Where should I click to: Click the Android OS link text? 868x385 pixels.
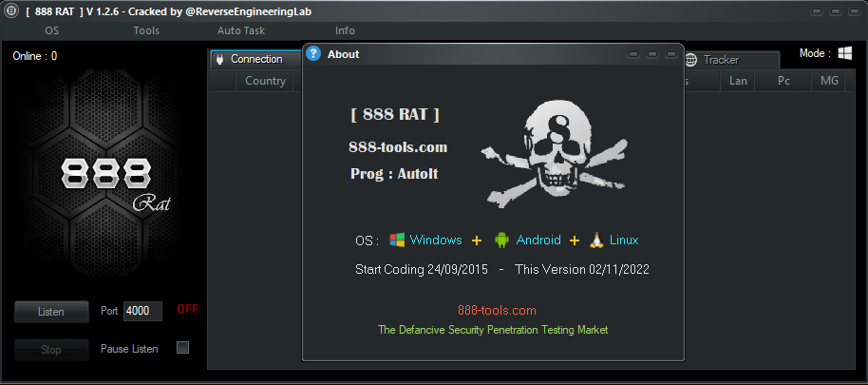tap(538, 240)
